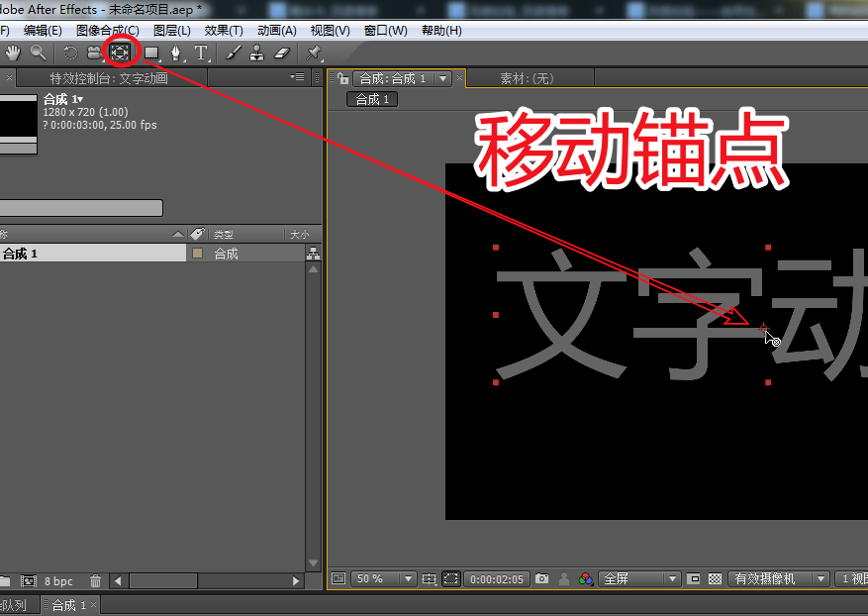Open the 动画(A) menu
868x616 pixels.
click(x=277, y=31)
